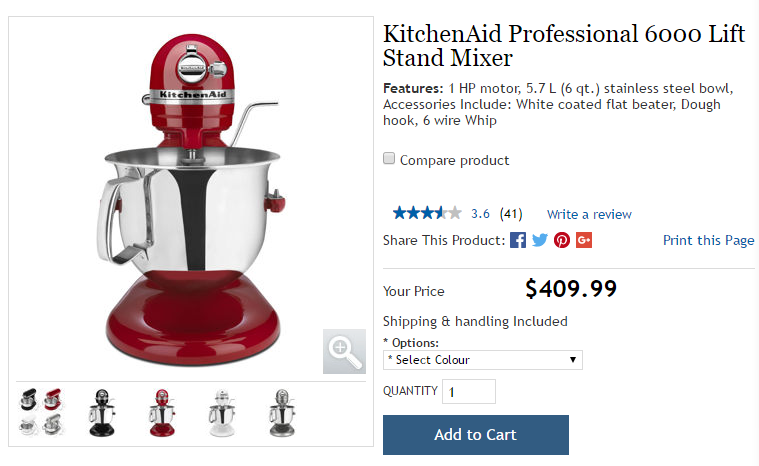Share product via Twitter bird icon
759x466 pixels.
[x=540, y=240]
